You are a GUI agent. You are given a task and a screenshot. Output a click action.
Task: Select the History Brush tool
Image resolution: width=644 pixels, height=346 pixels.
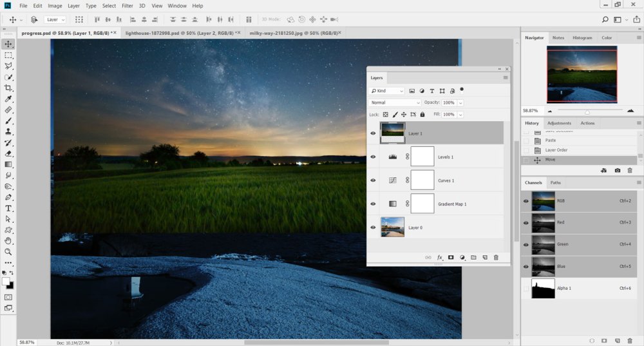tap(8, 142)
